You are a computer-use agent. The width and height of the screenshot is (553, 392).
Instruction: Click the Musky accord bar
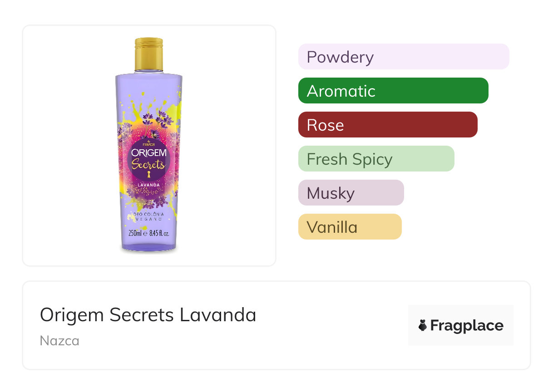click(351, 193)
